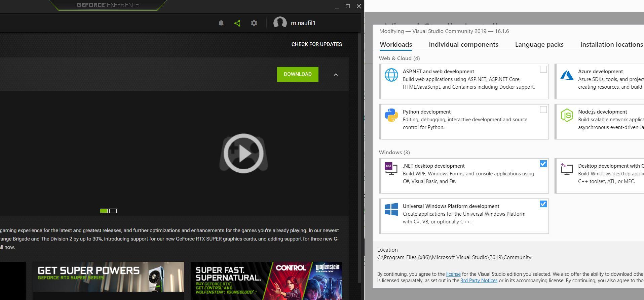Screen dimensions: 644x300
Task: Play the driver video in GeForce Experience
Action: pyautogui.click(x=243, y=153)
